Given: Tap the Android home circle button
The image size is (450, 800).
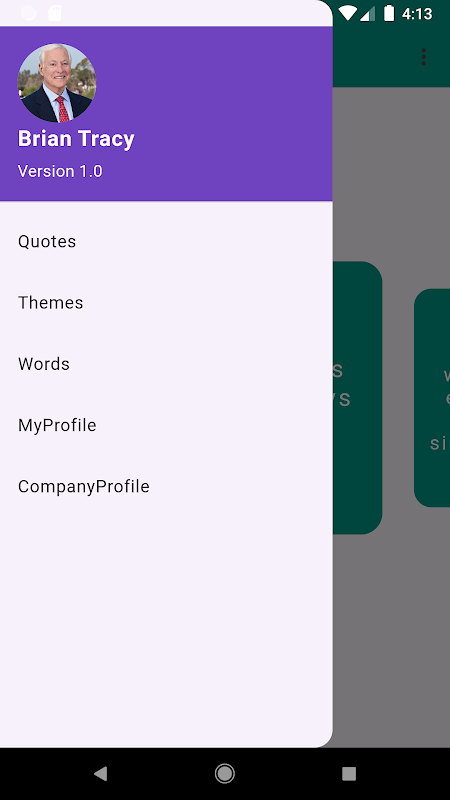Looking at the screenshot, I should 224,773.
